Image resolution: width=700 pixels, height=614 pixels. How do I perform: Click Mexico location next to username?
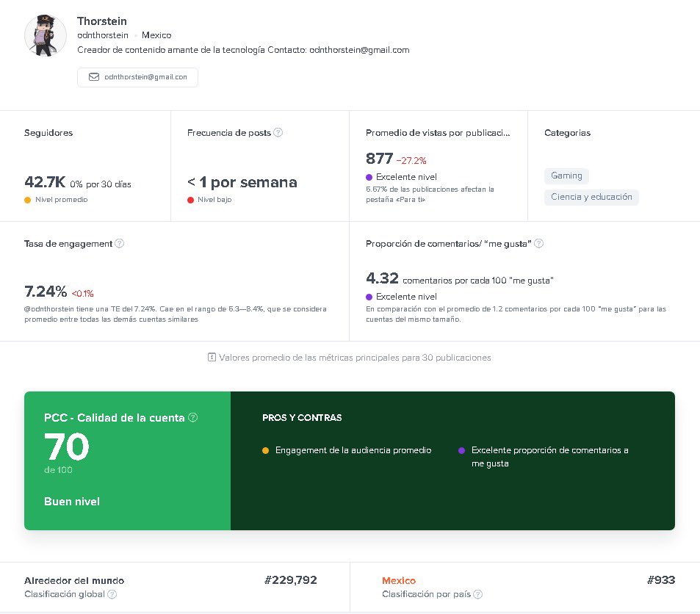[x=156, y=35]
